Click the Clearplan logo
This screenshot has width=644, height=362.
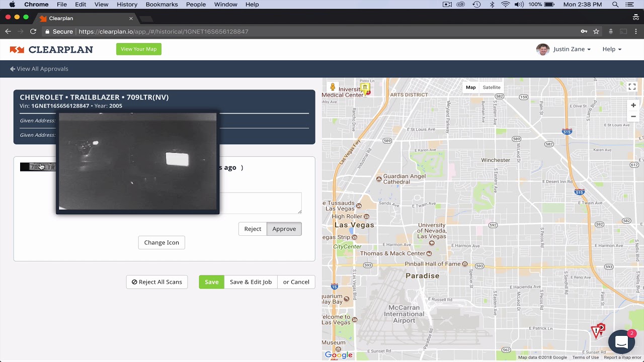[x=51, y=49]
